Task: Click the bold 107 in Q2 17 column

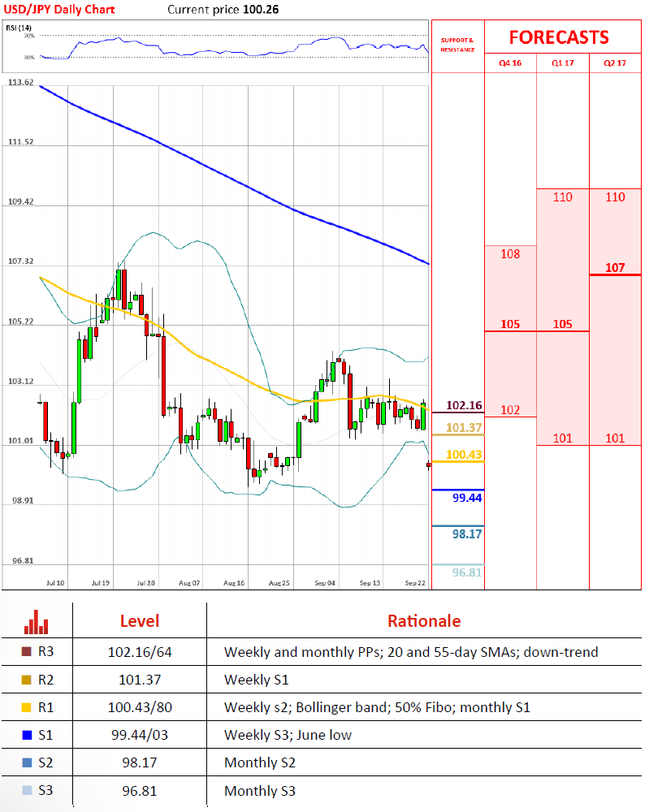Action: coord(616,268)
